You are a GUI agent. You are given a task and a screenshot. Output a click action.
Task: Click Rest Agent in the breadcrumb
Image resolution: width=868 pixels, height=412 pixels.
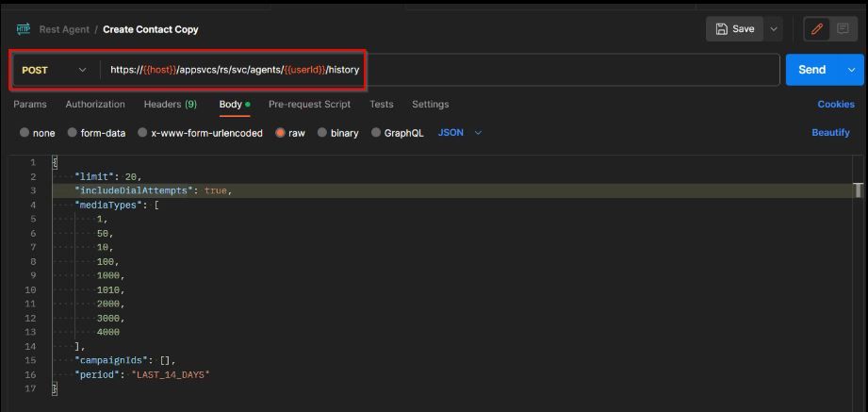pyautogui.click(x=64, y=29)
